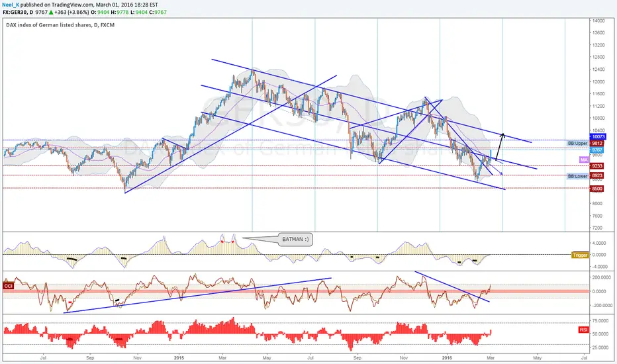
Task: Click the 50.0000 value on RSI axis
Action: tap(600, 334)
